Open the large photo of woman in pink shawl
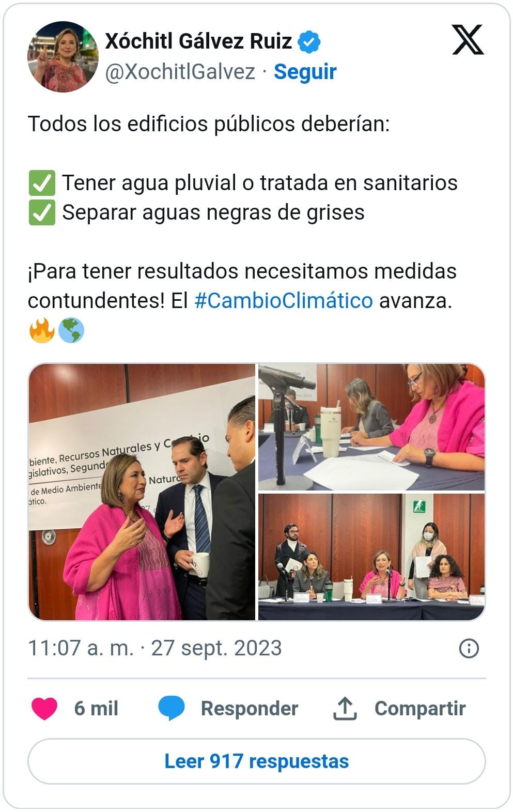The width and height of the screenshot is (513, 812). pyautogui.click(x=142, y=492)
